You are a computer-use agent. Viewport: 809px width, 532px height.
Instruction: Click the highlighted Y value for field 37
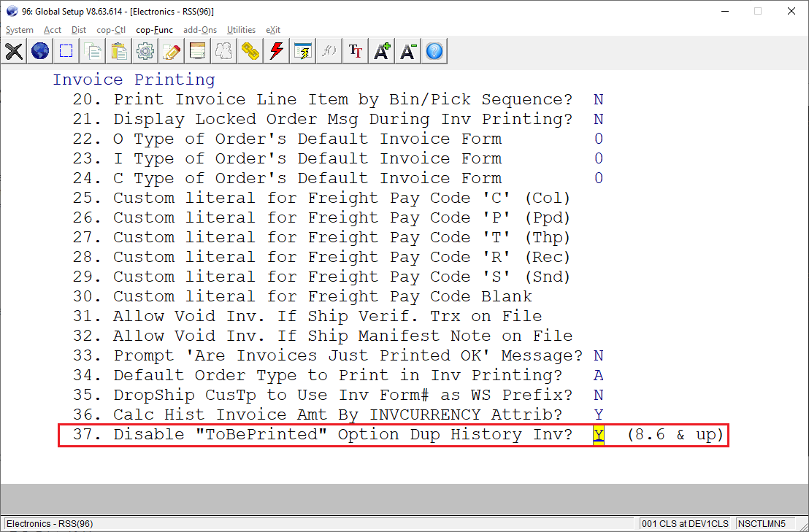tap(599, 435)
